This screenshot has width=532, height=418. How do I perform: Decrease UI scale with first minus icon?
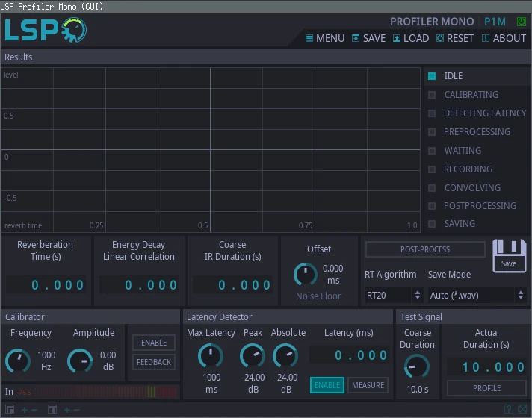[34, 410]
